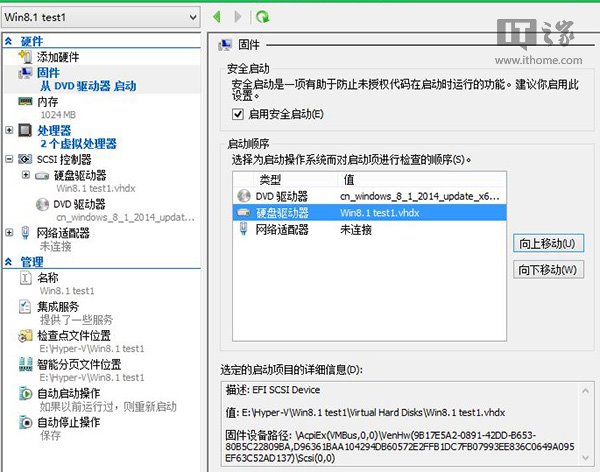Screen dimensions: 600x472
Task: Click the green refresh icon
Action: pyautogui.click(x=263, y=17)
